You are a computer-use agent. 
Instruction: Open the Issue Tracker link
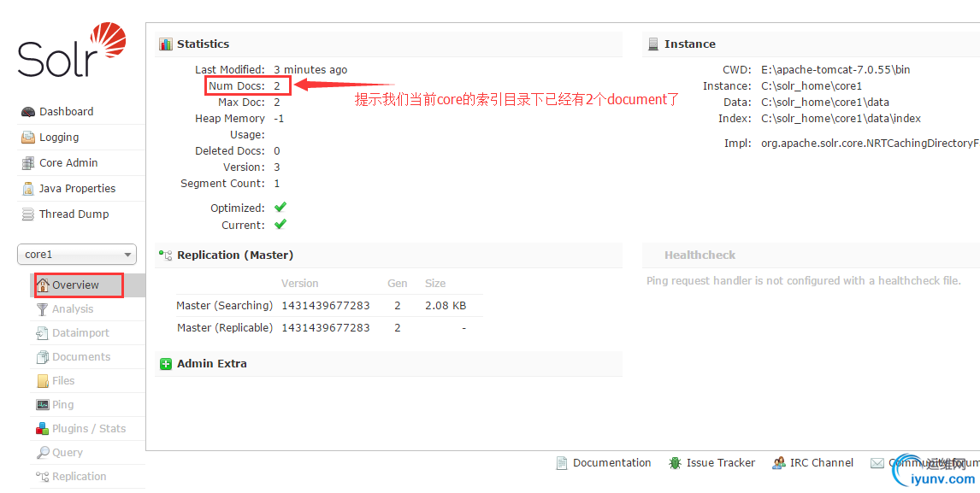721,463
